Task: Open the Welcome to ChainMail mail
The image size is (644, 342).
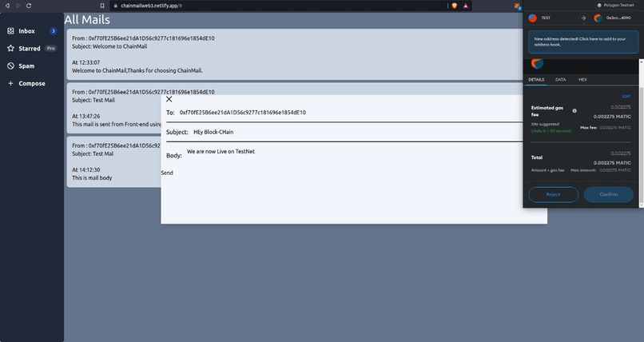Action: (295, 54)
